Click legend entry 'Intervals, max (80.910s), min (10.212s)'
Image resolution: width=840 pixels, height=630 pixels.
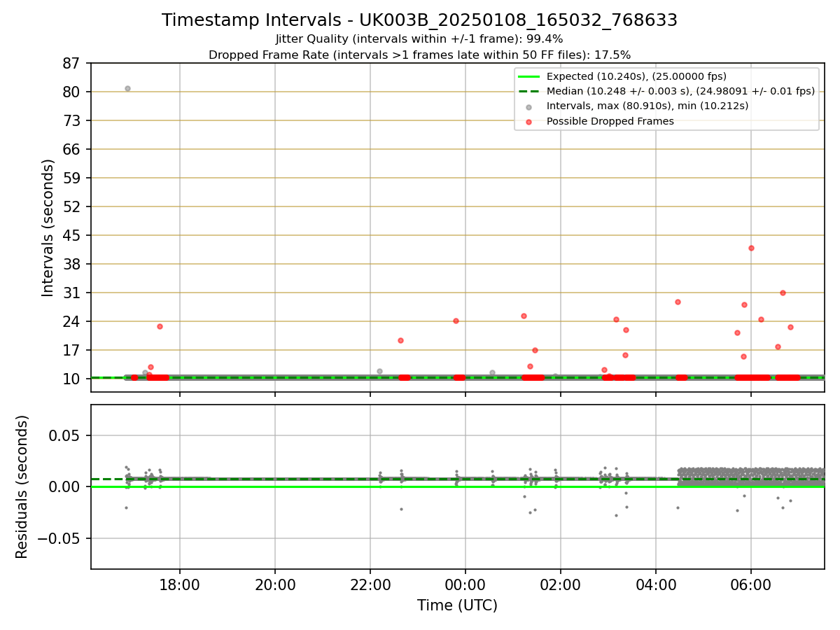point(647,106)
